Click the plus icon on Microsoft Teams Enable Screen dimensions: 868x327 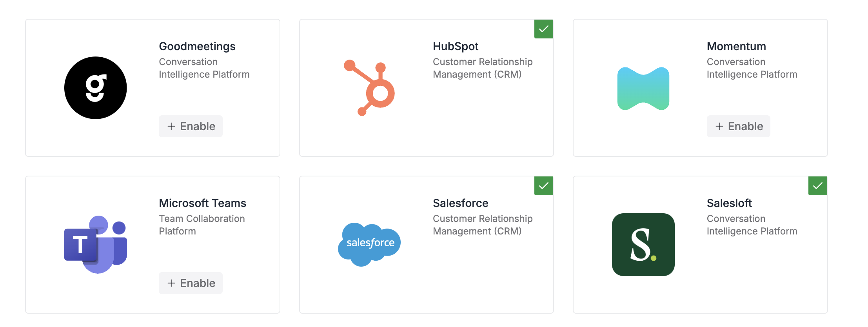tap(171, 283)
